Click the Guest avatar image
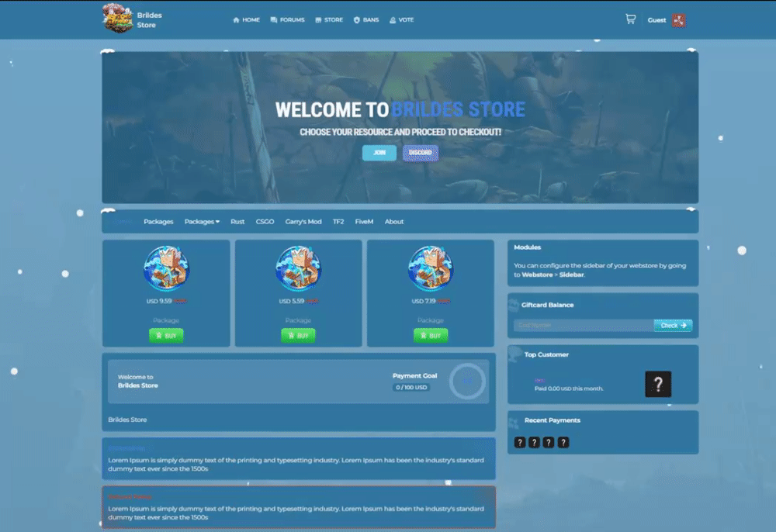776x532 pixels. pos(679,20)
